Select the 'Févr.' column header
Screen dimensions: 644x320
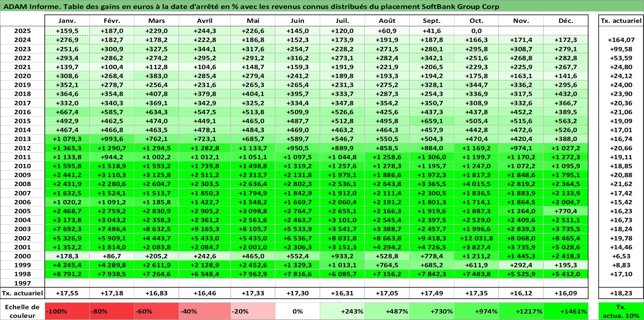(x=112, y=21)
